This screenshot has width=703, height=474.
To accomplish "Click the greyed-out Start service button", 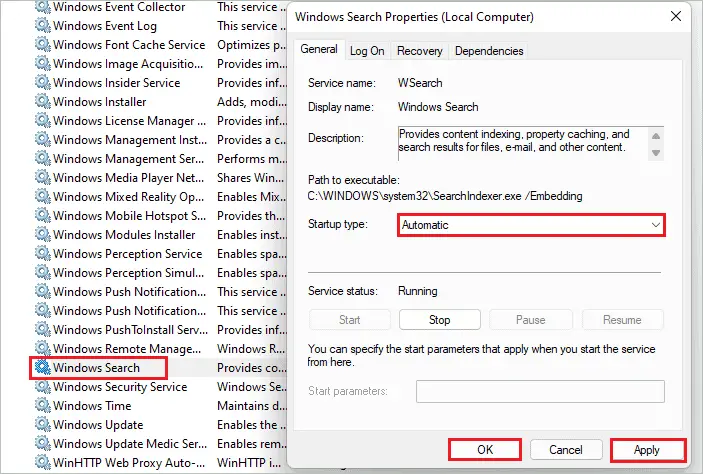I will click(x=349, y=320).
